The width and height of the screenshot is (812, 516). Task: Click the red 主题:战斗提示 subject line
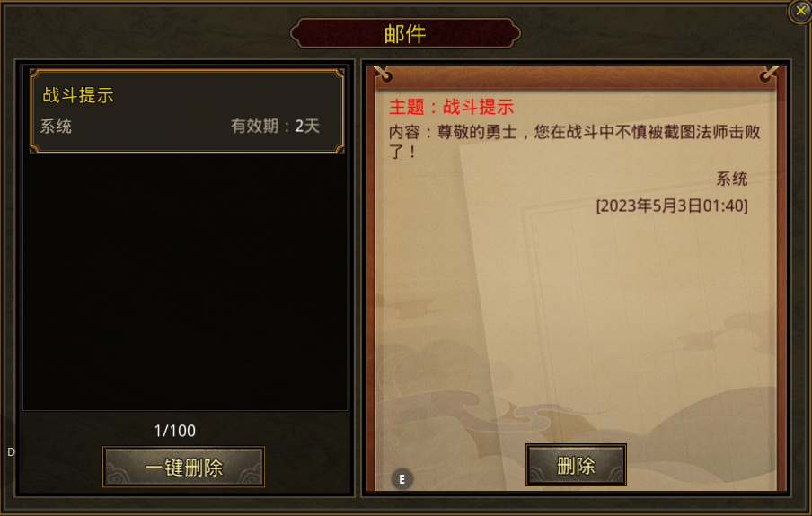click(x=451, y=107)
